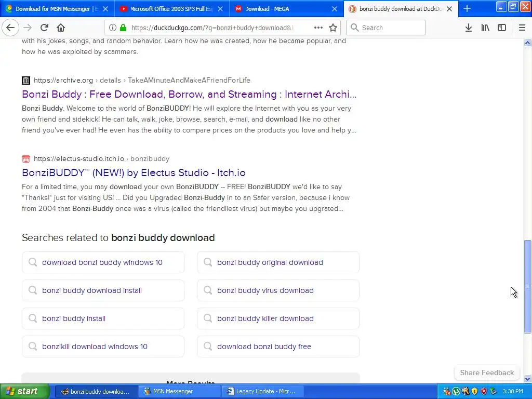View the green secure connection padlock
The width and height of the screenshot is (532, 399).
tap(123, 28)
